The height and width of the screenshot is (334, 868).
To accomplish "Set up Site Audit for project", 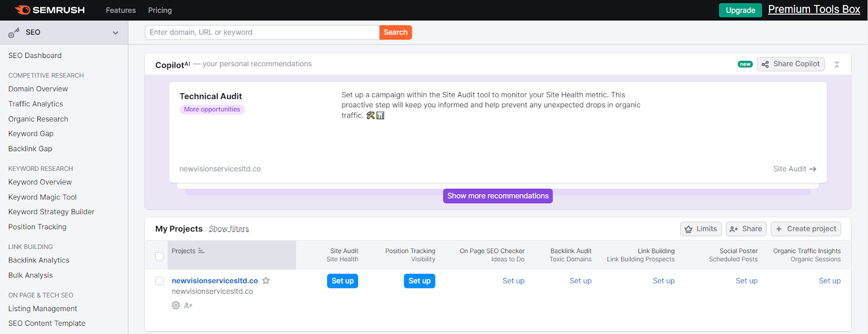I will (x=342, y=281).
